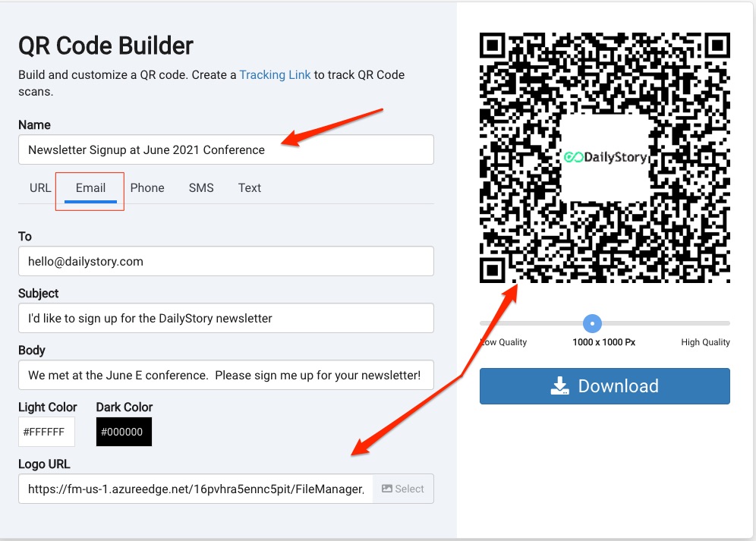Click the Name input field
The height and width of the screenshot is (541, 756).
[225, 149]
